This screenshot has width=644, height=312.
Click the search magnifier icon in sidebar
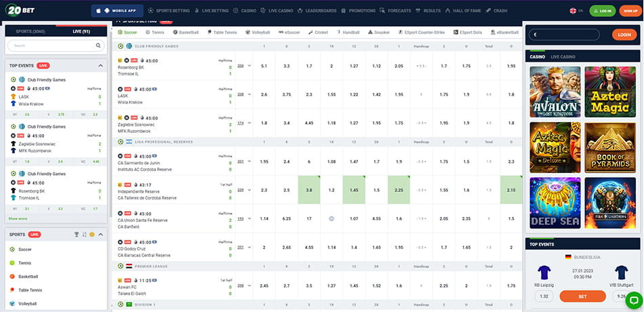point(98,45)
